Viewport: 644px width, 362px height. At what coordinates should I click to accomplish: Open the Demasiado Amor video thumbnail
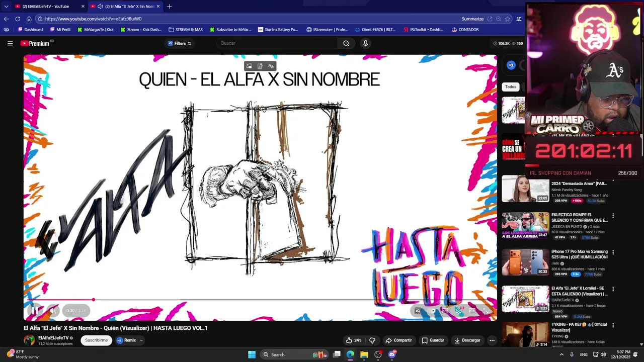pyautogui.click(x=525, y=189)
